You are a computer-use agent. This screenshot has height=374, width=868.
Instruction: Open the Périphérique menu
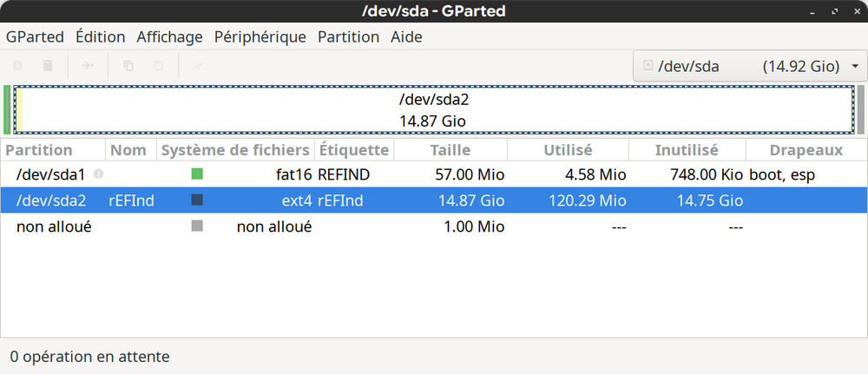point(260,37)
